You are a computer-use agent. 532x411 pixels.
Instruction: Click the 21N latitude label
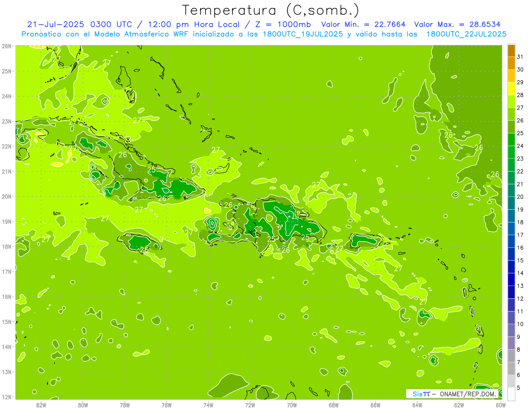pyautogui.click(x=6, y=171)
